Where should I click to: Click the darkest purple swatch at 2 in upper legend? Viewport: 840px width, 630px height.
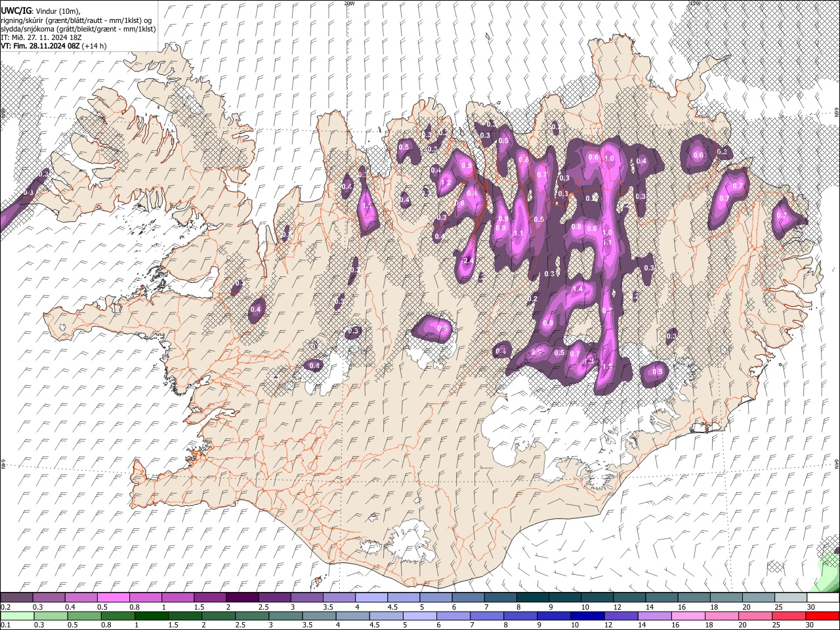[x=242, y=598]
